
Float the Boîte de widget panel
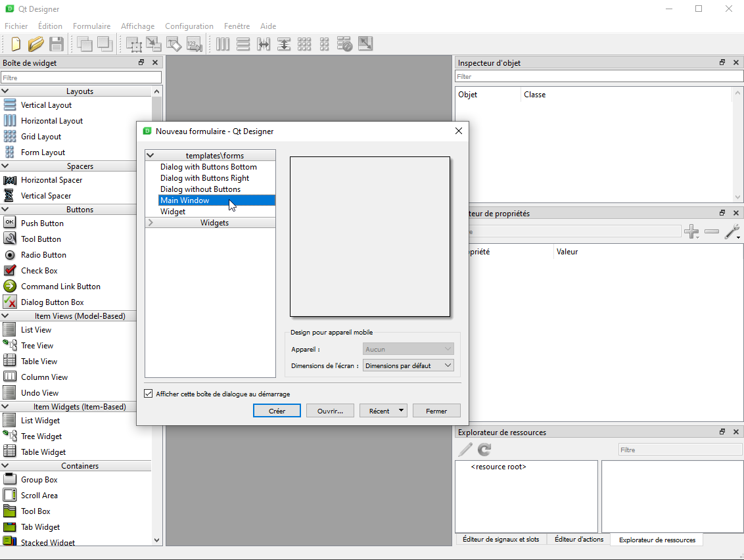click(141, 62)
